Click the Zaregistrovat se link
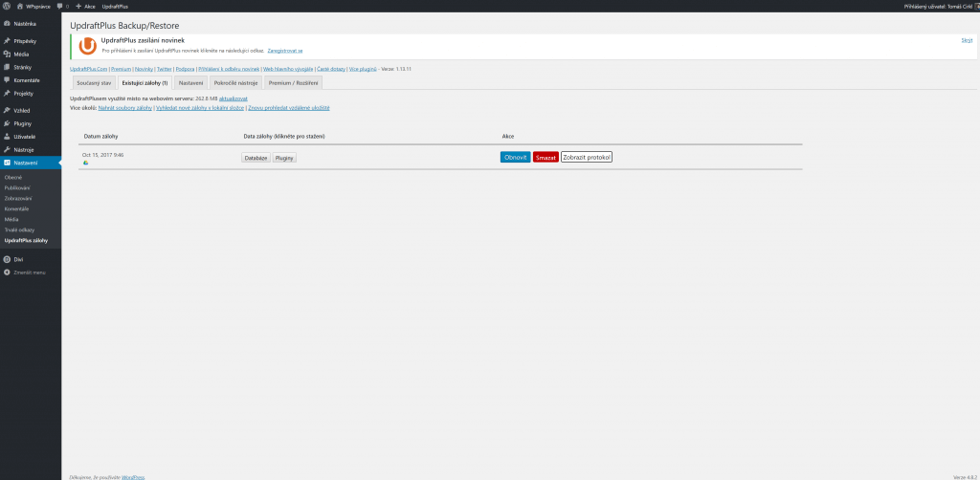980x480 pixels. 285,50
